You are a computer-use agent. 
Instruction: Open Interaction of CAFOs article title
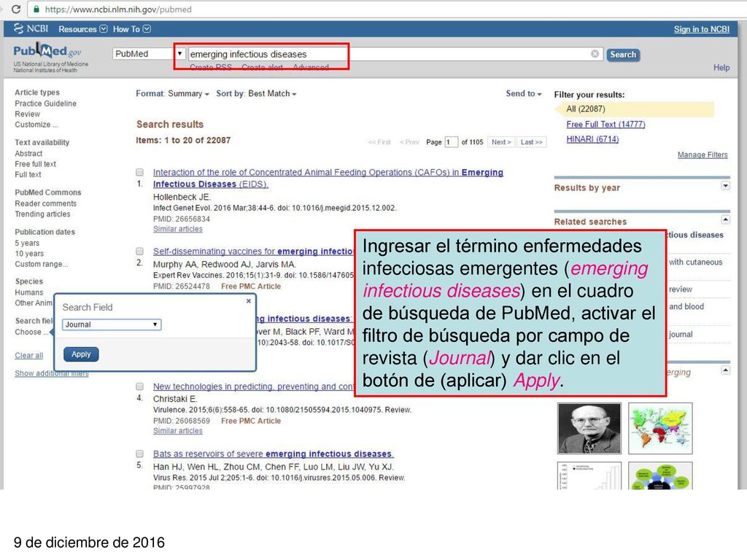click(x=328, y=178)
